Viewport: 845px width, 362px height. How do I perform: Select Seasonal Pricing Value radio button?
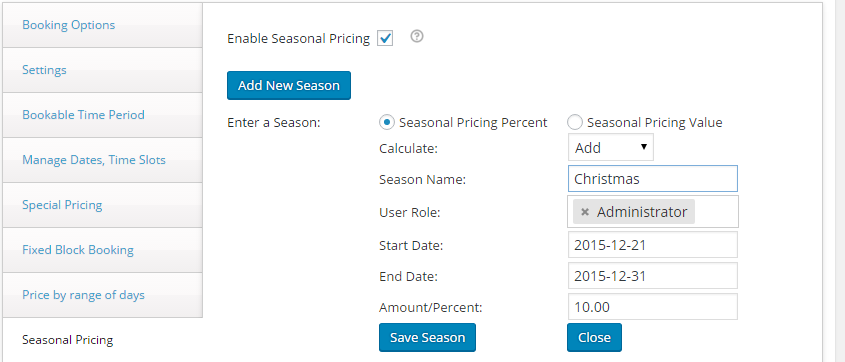tap(574, 122)
